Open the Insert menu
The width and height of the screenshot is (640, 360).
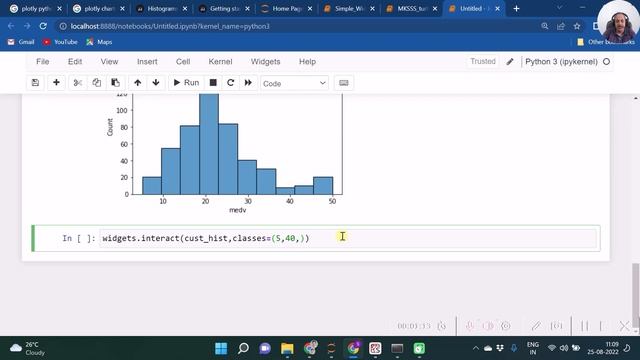(x=147, y=62)
